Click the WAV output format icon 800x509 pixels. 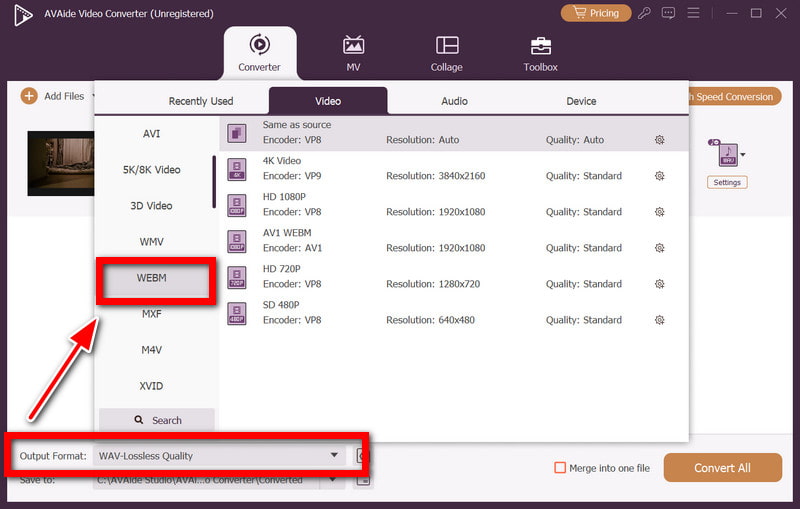(x=728, y=154)
